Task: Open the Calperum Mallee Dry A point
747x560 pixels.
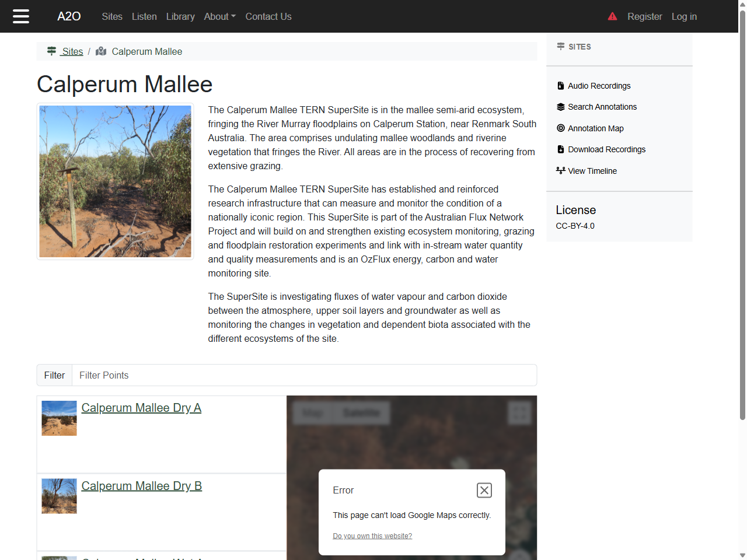Action: 141,408
